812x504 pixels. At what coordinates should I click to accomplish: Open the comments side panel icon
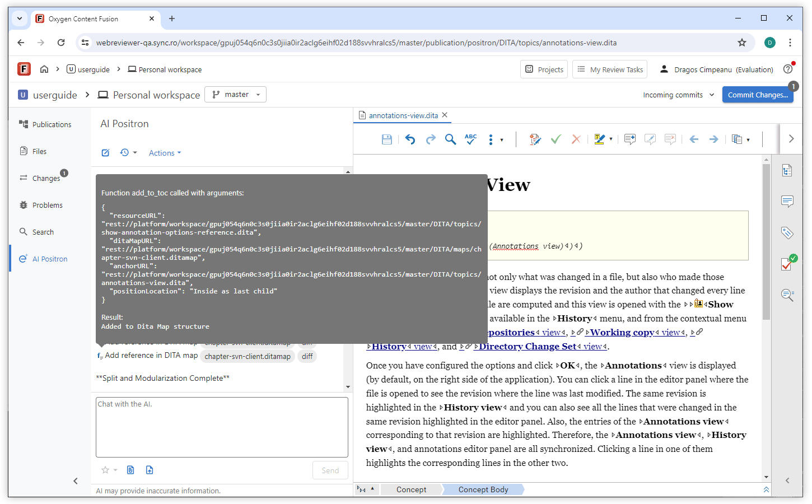pyautogui.click(x=787, y=202)
